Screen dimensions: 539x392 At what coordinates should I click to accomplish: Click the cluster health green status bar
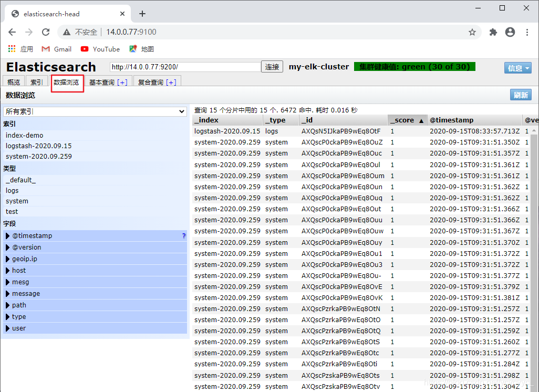414,67
